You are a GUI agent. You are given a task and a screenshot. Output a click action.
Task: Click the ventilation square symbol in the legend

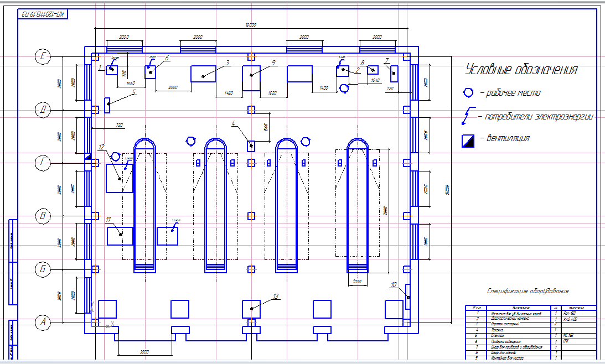coord(468,141)
